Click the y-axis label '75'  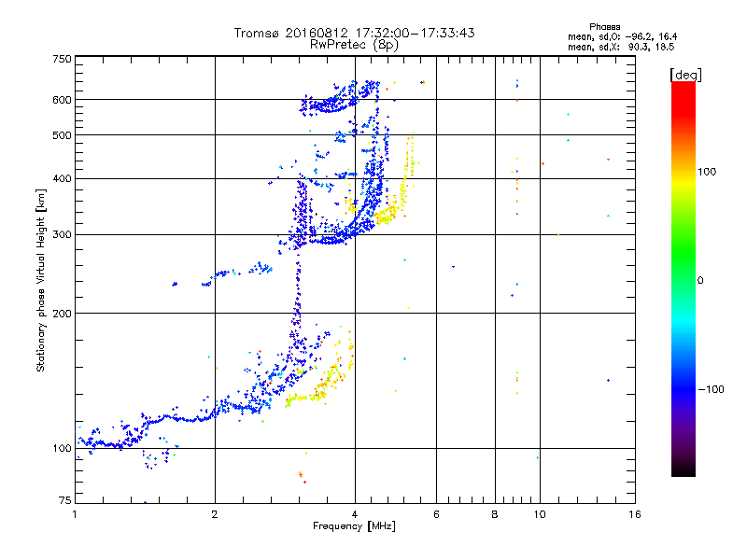65,500
